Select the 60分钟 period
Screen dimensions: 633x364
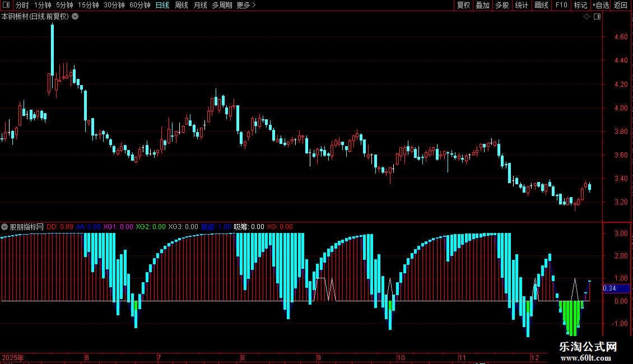[139, 5]
